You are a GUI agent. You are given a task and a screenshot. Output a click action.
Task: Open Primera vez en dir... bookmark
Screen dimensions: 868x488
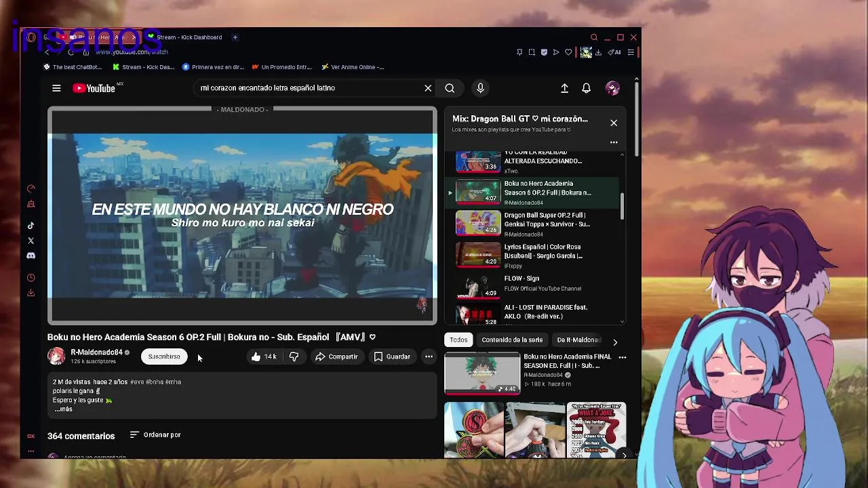(x=213, y=67)
